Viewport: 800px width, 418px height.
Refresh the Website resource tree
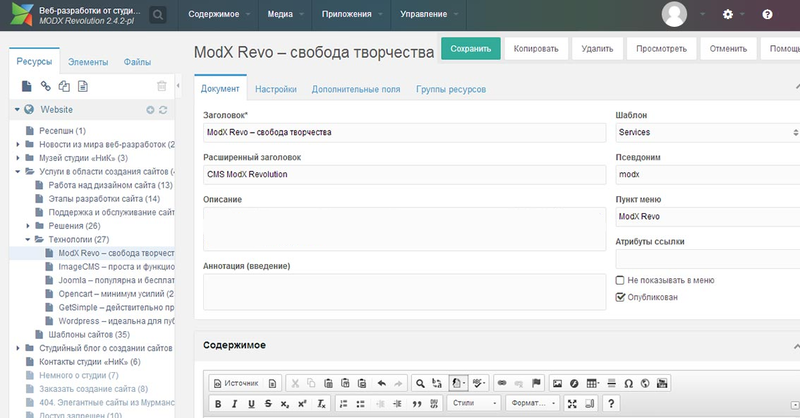(x=164, y=110)
